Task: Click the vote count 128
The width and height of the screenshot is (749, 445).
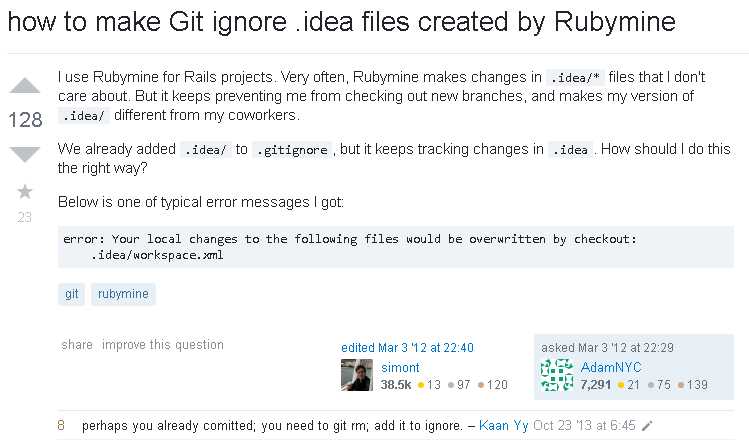Action: (25, 120)
